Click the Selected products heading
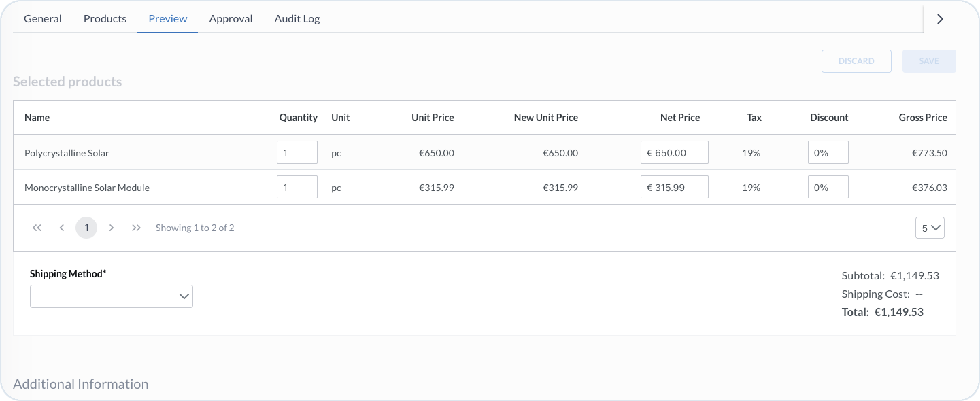980x401 pixels. click(67, 82)
